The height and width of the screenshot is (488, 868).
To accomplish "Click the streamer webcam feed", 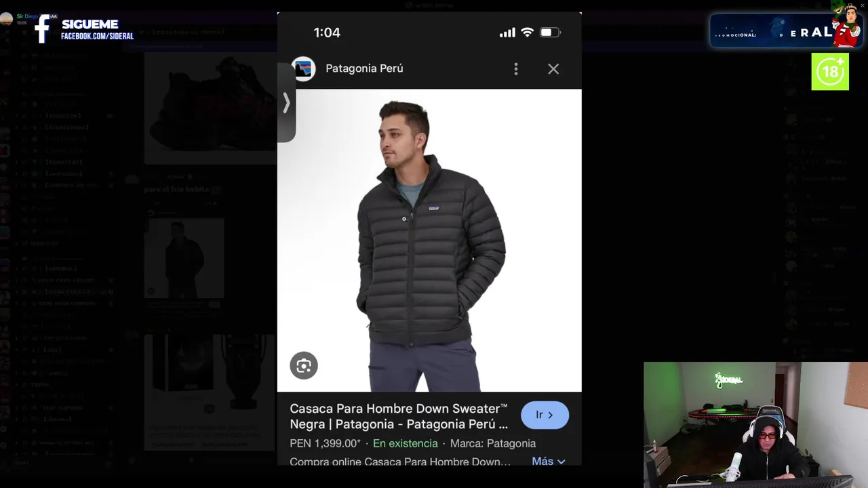I will (755, 425).
